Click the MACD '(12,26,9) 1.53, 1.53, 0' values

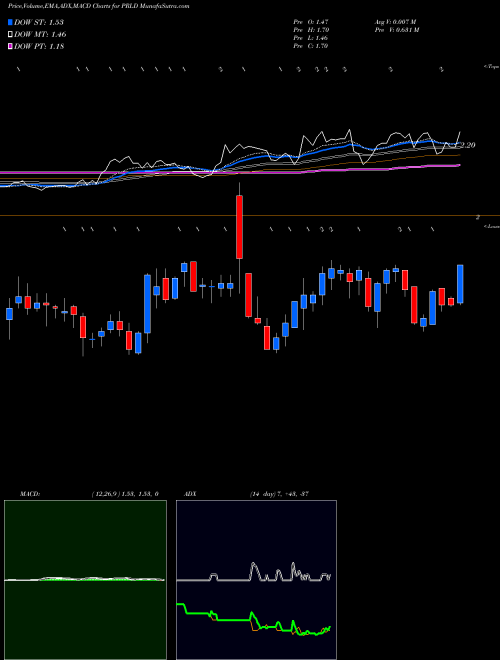[x=125, y=494]
